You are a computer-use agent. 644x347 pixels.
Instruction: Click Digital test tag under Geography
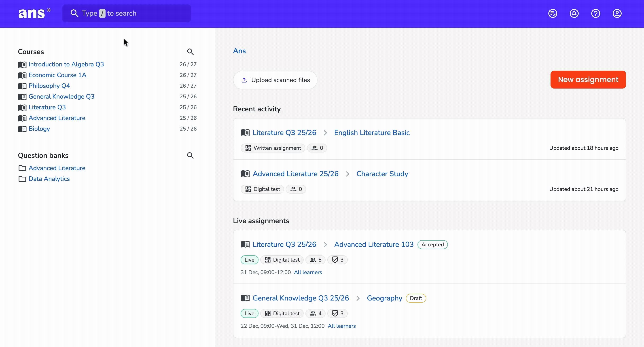coord(282,313)
